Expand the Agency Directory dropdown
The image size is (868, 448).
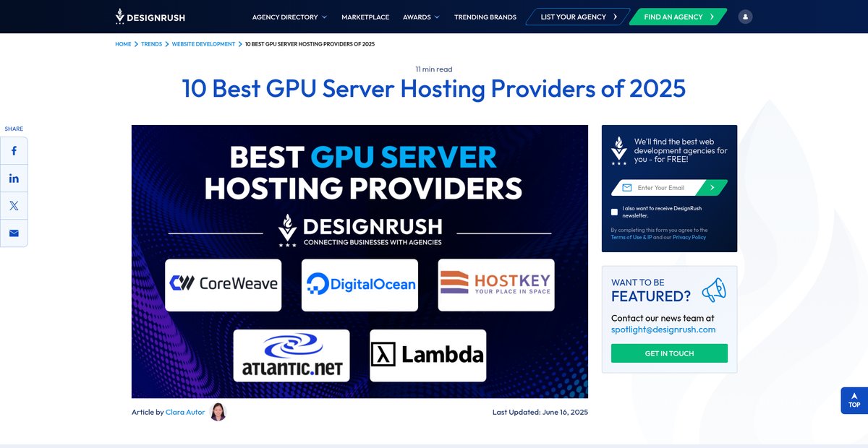click(289, 17)
